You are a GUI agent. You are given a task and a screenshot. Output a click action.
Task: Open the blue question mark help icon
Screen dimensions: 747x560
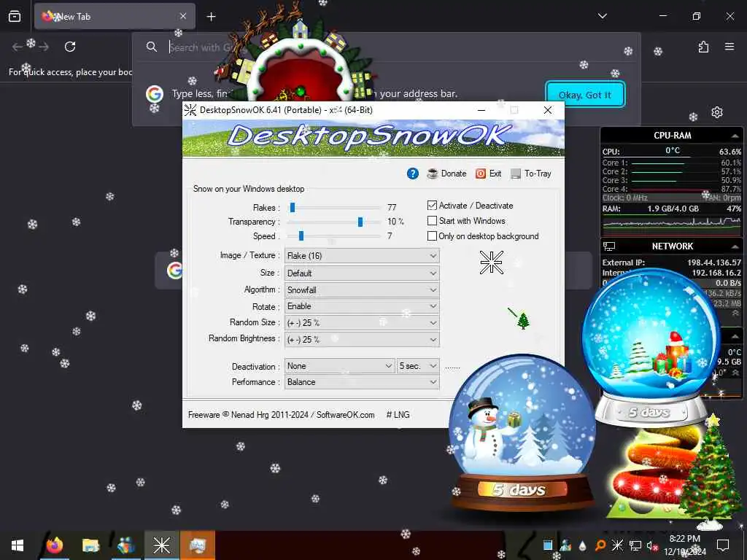pyautogui.click(x=413, y=174)
